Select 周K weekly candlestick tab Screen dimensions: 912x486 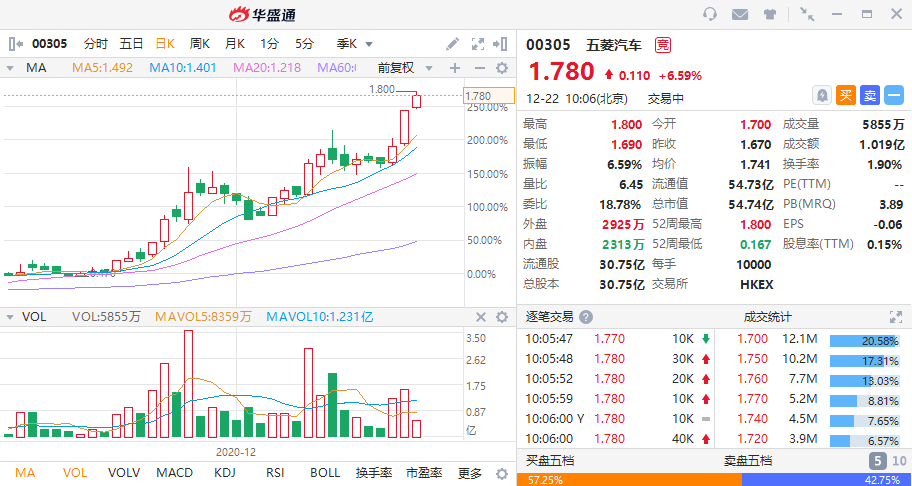(200, 44)
